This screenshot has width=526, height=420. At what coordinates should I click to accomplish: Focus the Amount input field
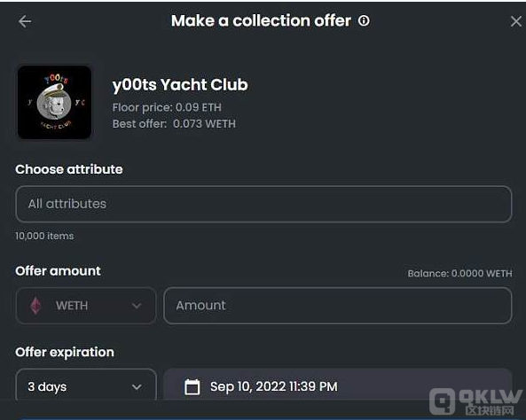338,306
